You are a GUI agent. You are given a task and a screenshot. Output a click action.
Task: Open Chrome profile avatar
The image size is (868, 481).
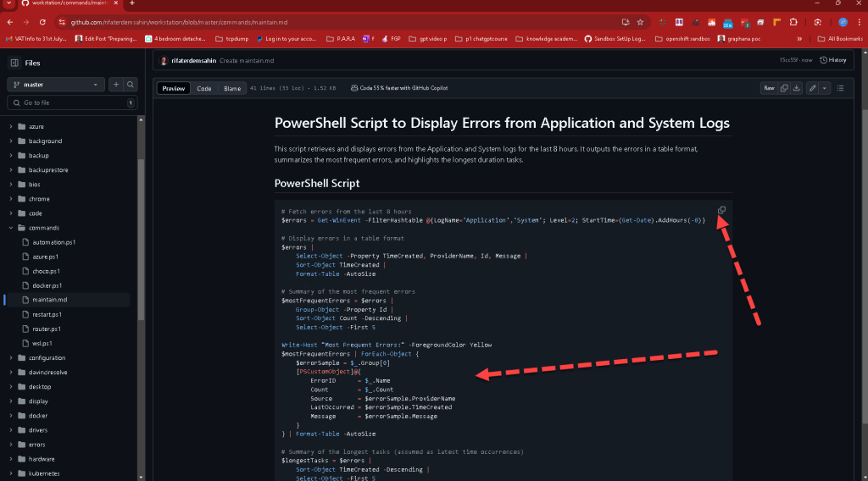tap(843, 22)
